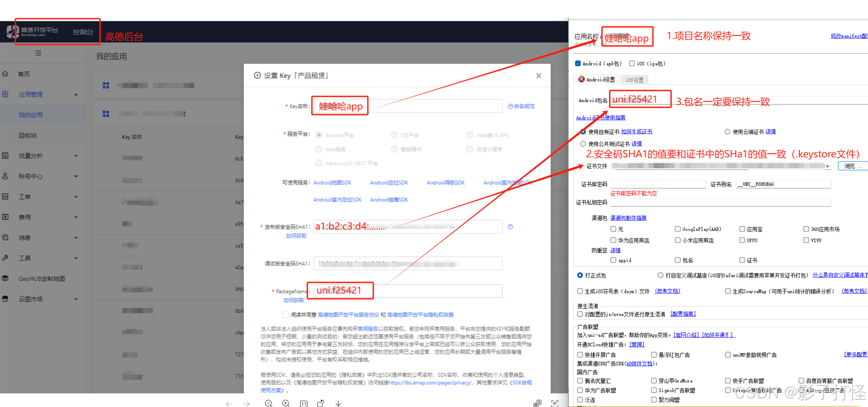Switch to the iOS设置 tab
868x407 pixels.
pyautogui.click(x=634, y=80)
